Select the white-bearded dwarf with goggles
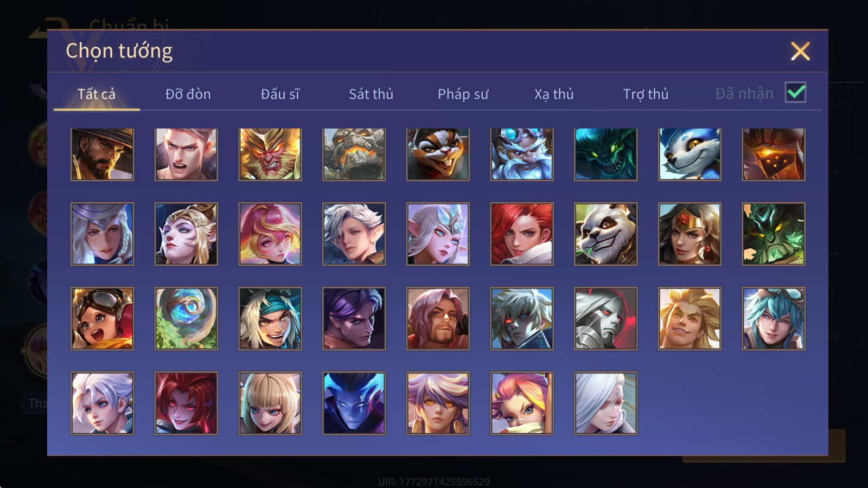868x488 pixels. (522, 154)
